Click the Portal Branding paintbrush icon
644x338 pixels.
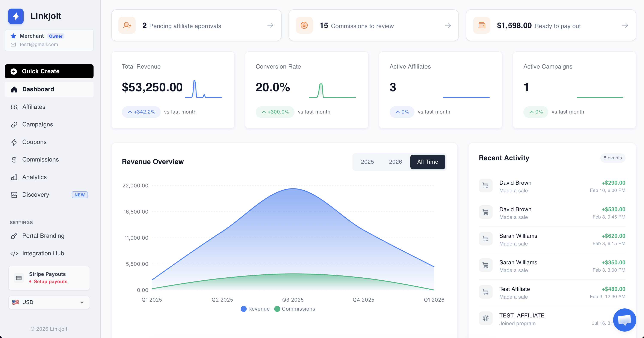click(14, 236)
